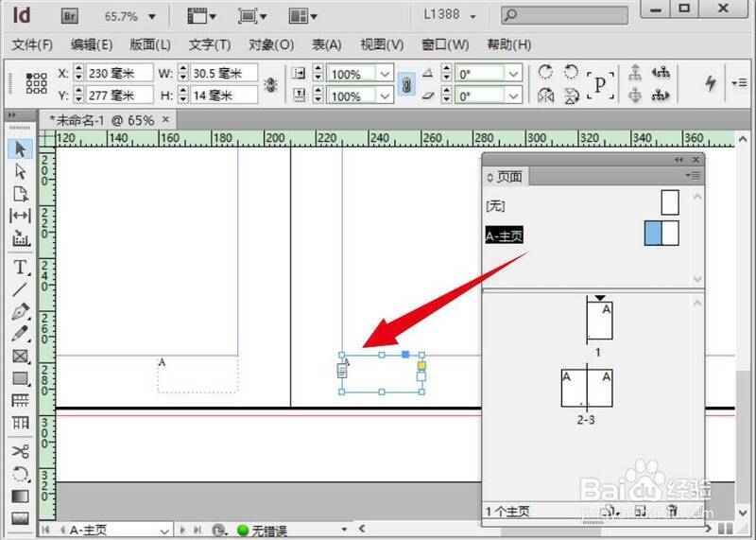The image size is (756, 540).
Task: Select the [无] master in Pages panel
Action: [494, 203]
